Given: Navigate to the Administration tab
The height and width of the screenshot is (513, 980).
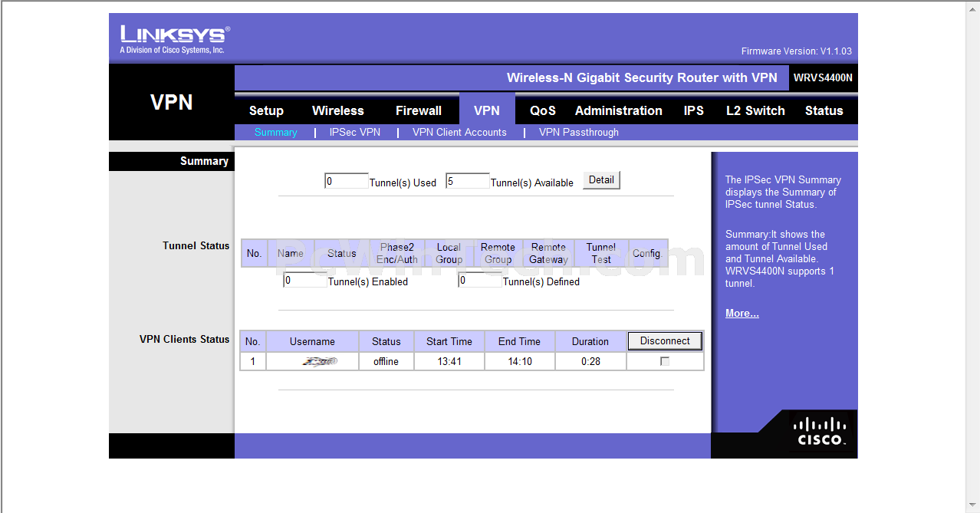Looking at the screenshot, I should (x=619, y=110).
